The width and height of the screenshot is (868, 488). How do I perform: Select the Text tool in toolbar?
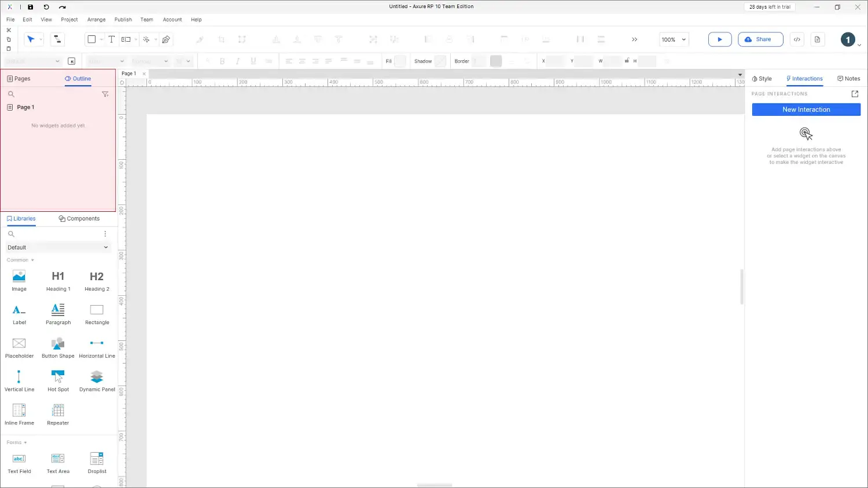tap(112, 39)
